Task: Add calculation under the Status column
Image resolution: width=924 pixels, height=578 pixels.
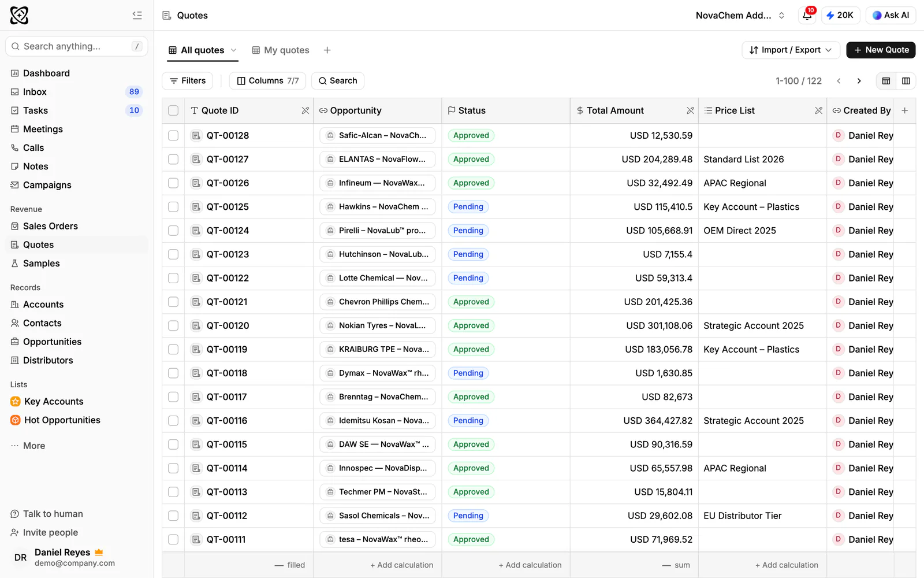Action: tap(530, 565)
